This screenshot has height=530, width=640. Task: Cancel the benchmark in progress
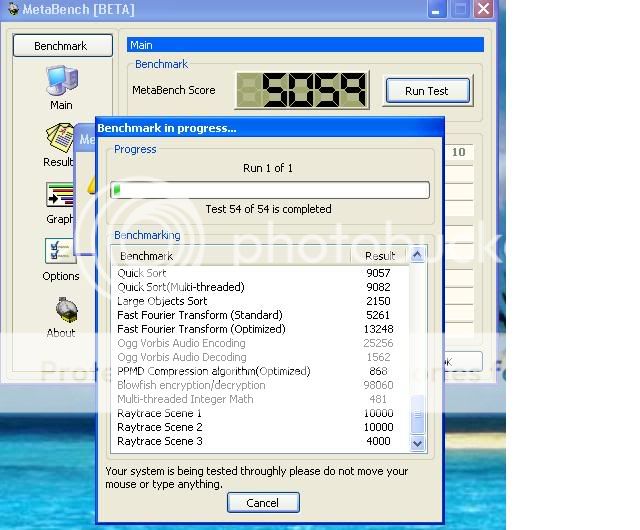(262, 503)
